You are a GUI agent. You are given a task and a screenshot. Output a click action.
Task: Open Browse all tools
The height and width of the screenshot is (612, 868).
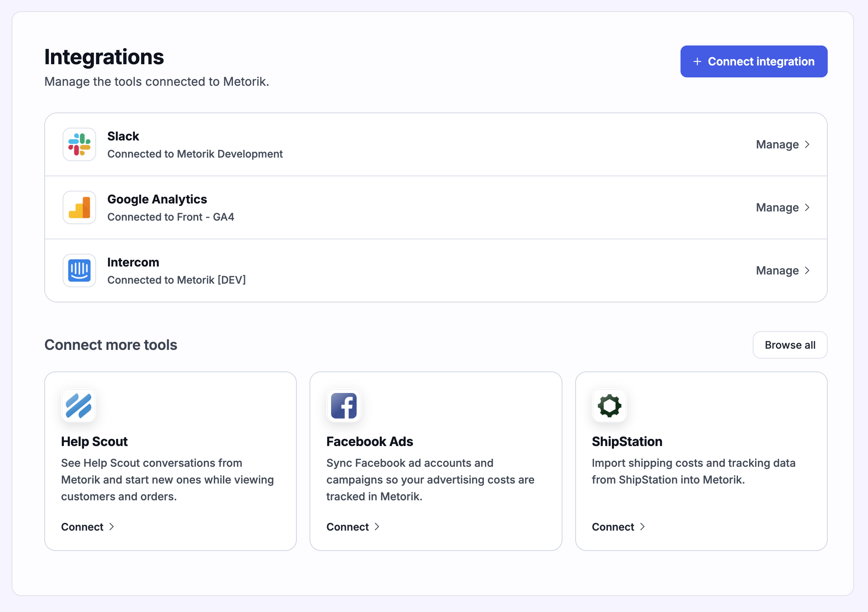(790, 345)
